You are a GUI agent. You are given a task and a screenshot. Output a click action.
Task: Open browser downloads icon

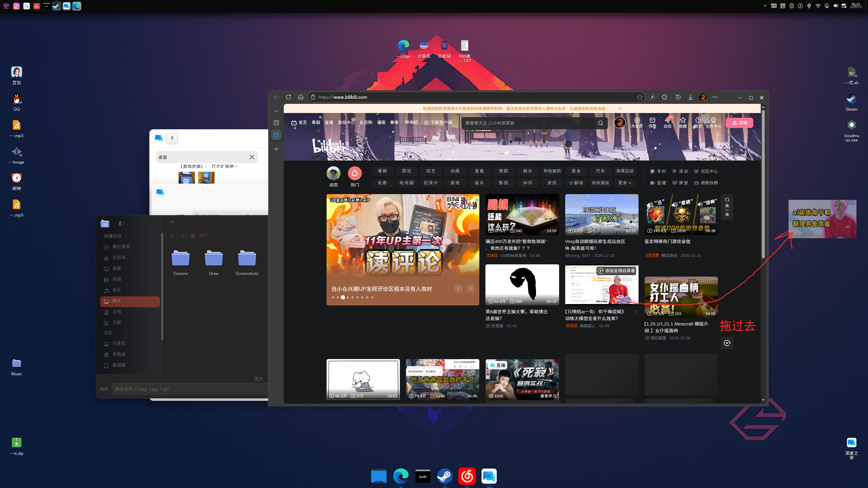pyautogui.click(x=690, y=97)
